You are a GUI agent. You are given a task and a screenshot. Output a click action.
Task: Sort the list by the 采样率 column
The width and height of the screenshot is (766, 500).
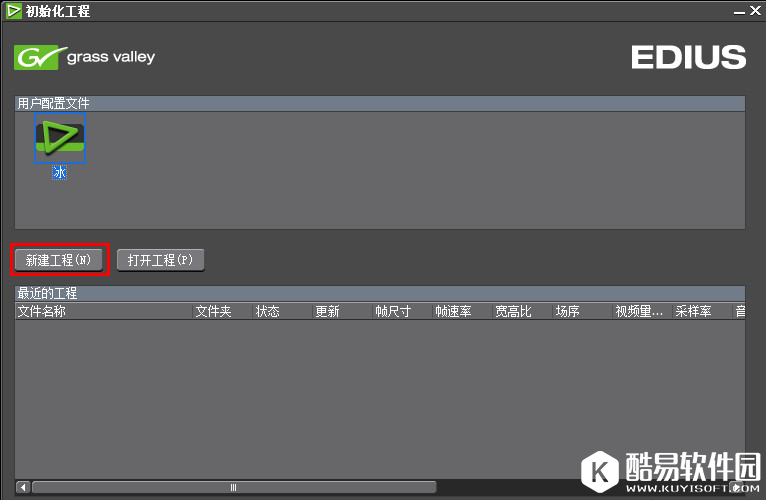coord(702,311)
